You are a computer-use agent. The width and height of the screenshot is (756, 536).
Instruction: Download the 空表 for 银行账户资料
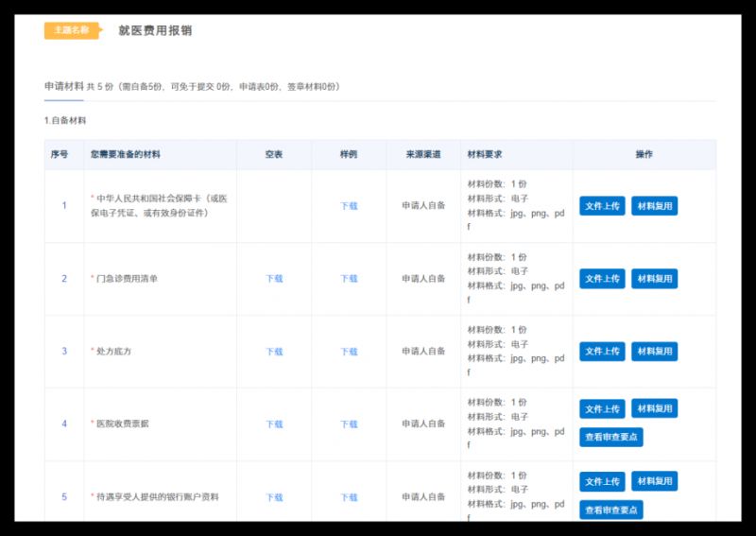pos(274,497)
